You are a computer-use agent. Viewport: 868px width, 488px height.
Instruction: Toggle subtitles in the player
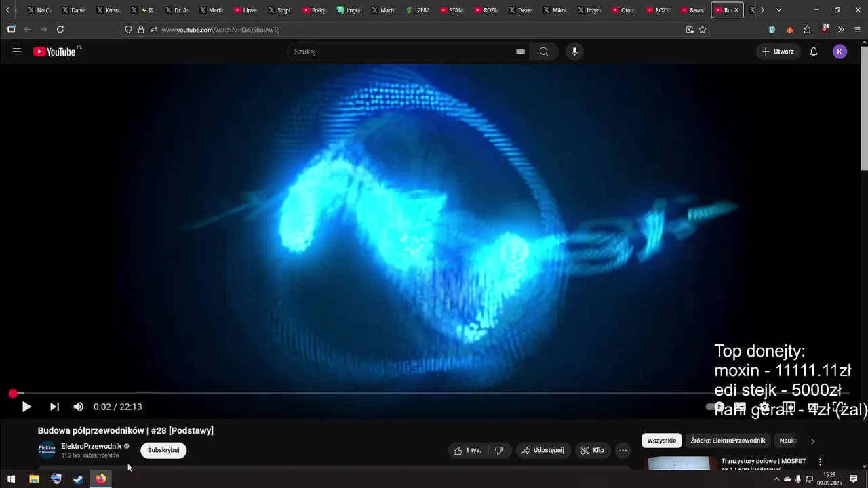[740, 407]
